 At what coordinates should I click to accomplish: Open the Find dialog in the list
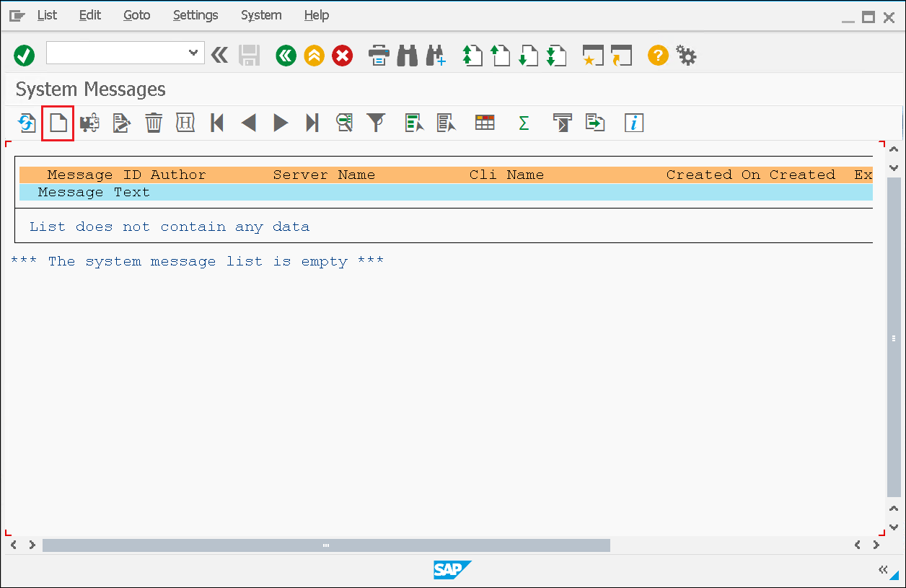(x=344, y=123)
